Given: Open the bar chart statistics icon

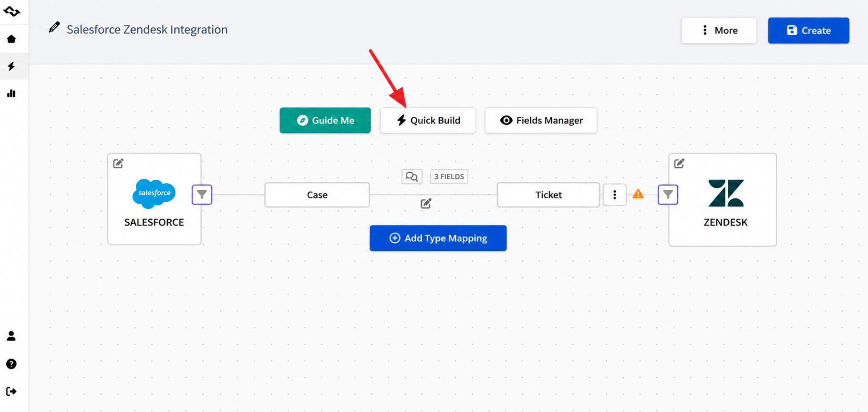Looking at the screenshot, I should click(x=11, y=93).
